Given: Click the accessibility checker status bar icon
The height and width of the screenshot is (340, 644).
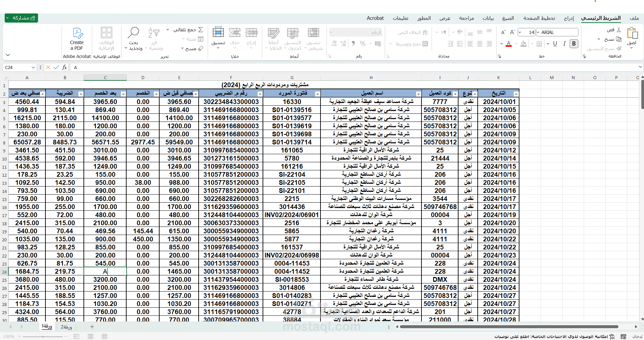Looking at the screenshot, I should pos(612,336).
